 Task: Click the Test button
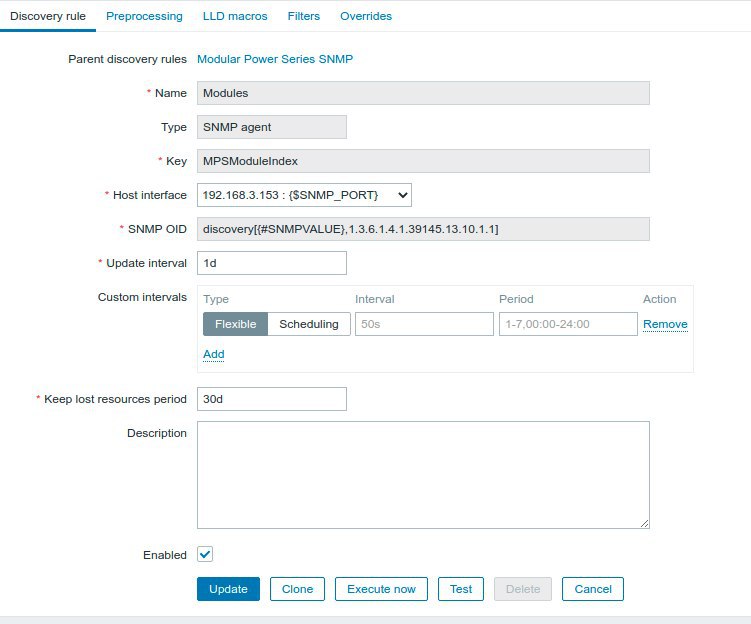click(x=461, y=589)
